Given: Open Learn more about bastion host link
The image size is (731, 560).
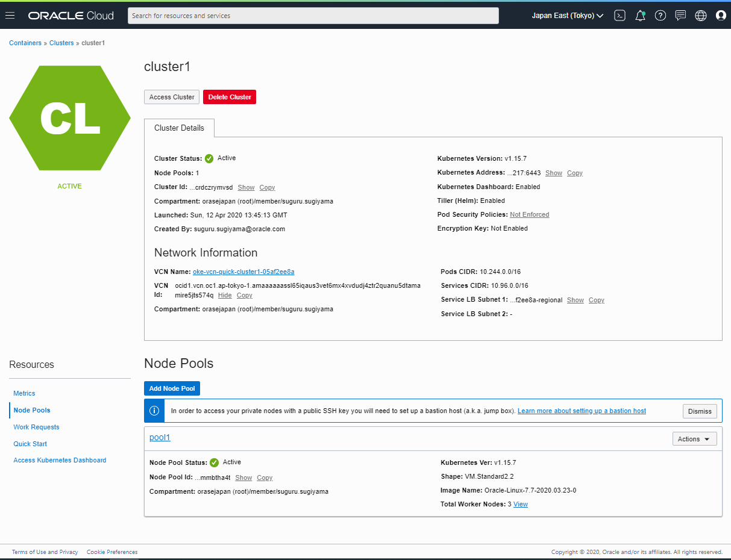Looking at the screenshot, I should coord(582,411).
